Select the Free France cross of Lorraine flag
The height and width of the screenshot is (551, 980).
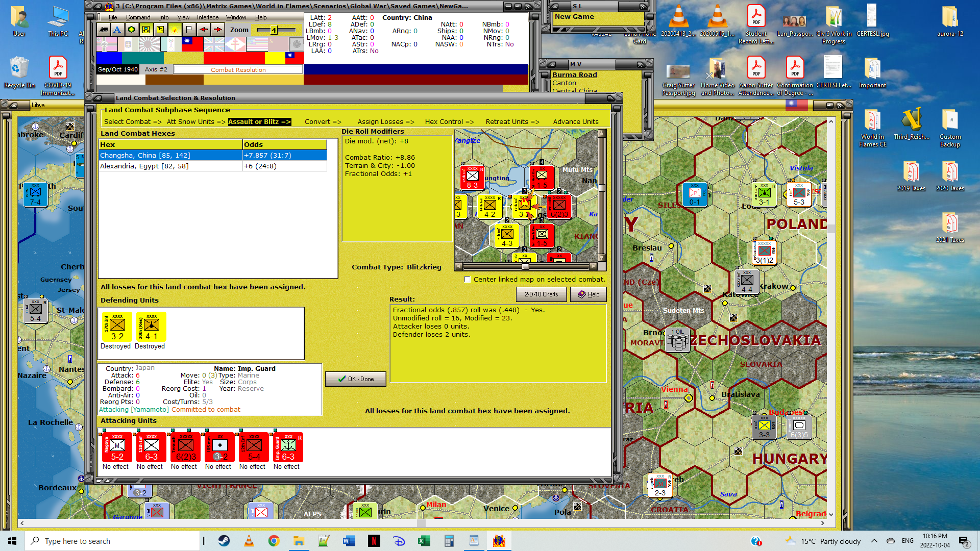[x=235, y=44]
